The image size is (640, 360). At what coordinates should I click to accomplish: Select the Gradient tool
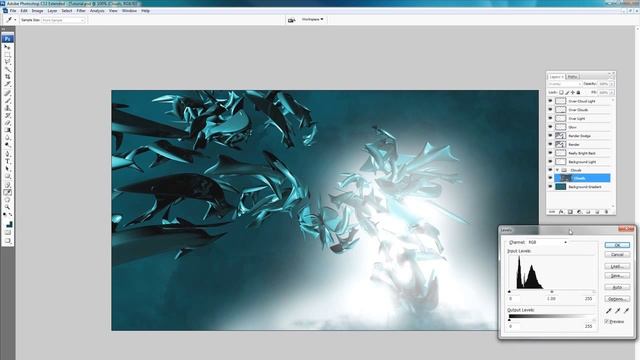pyautogui.click(x=7, y=130)
